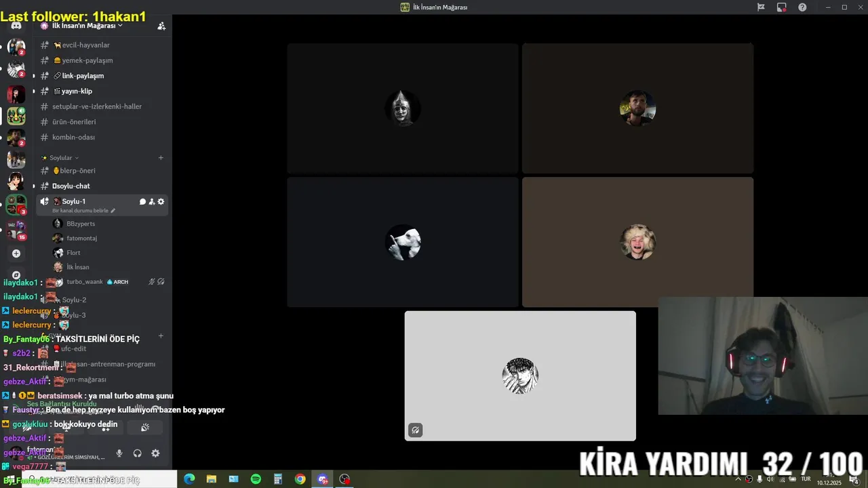Open the link-paylaşım channel
Viewport: 868px width, 488px height.
[102, 76]
